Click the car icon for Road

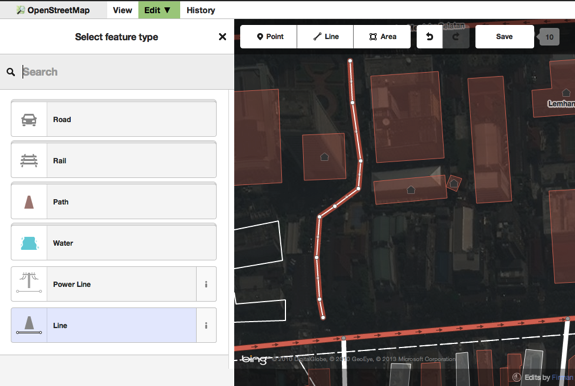tap(29, 120)
